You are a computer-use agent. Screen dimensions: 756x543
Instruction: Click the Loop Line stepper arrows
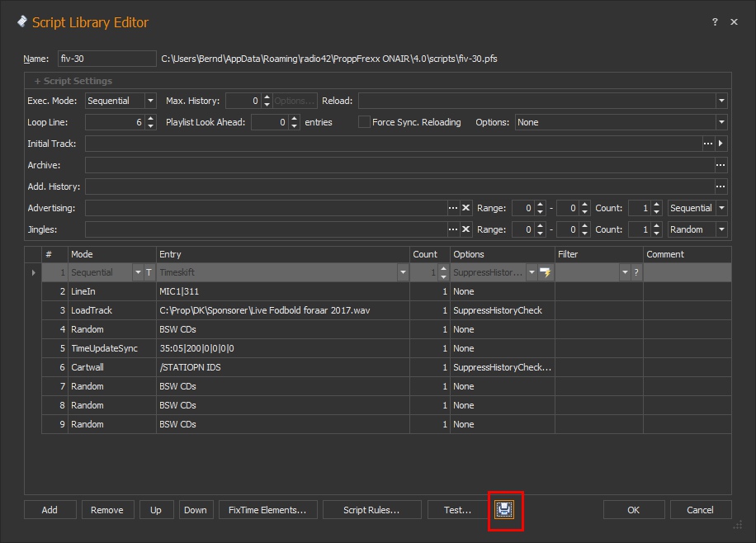[x=151, y=122]
